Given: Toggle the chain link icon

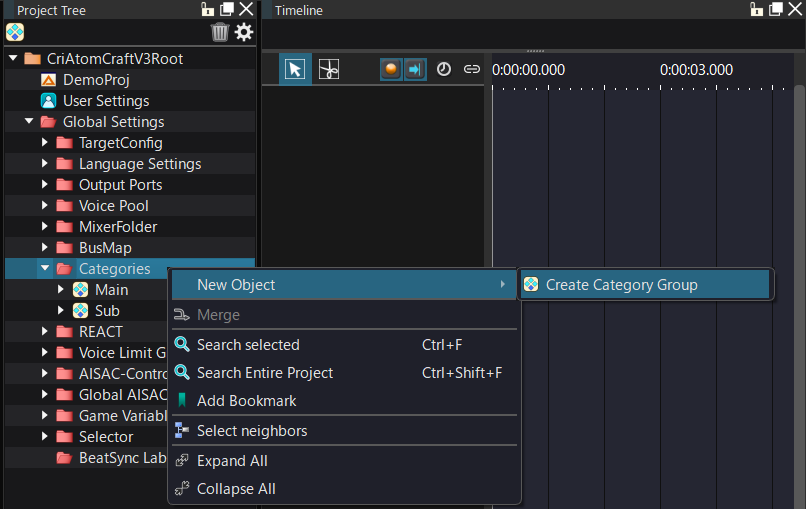Looking at the screenshot, I should tap(471, 69).
